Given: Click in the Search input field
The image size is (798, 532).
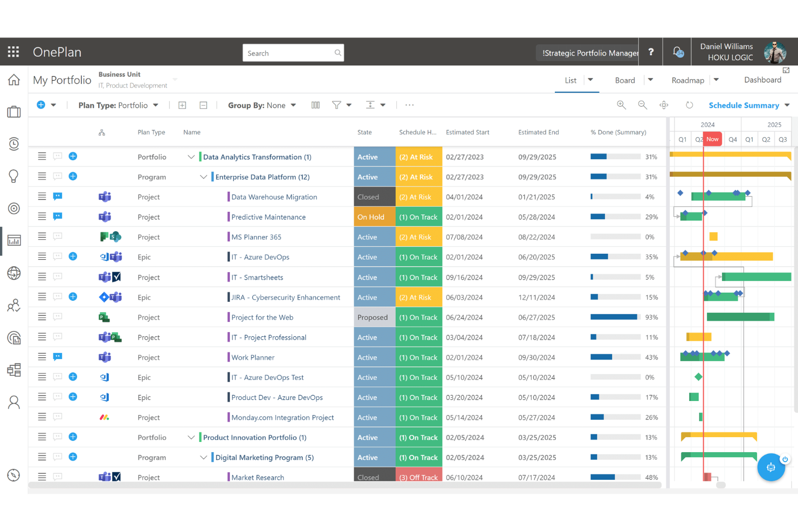Looking at the screenshot, I should pos(293,53).
